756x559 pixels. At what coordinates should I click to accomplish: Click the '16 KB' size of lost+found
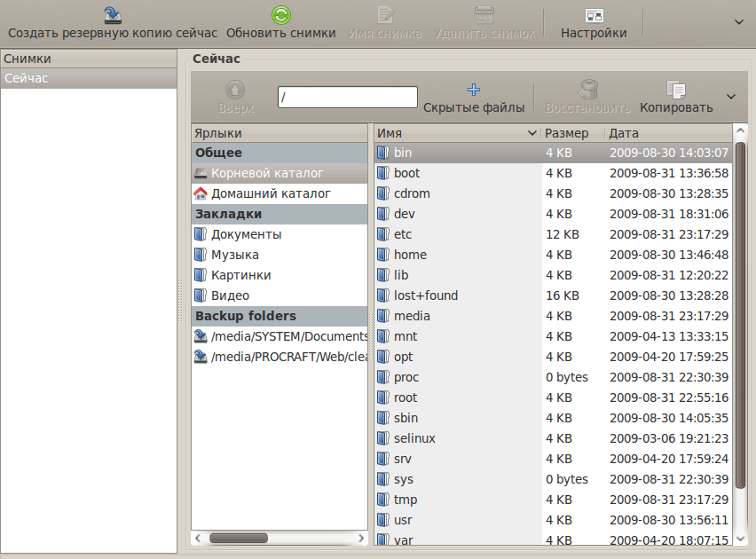tap(563, 295)
